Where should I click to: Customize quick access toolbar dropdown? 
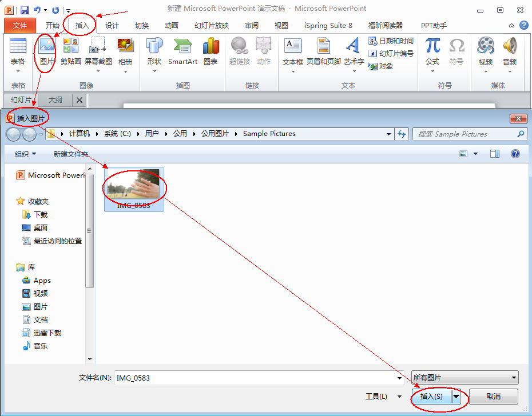[68, 10]
